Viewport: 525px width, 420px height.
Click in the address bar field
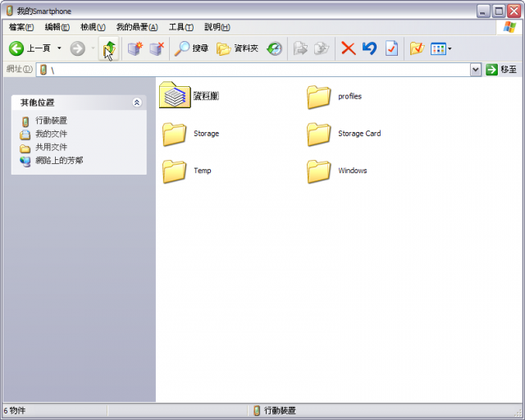coord(254,70)
